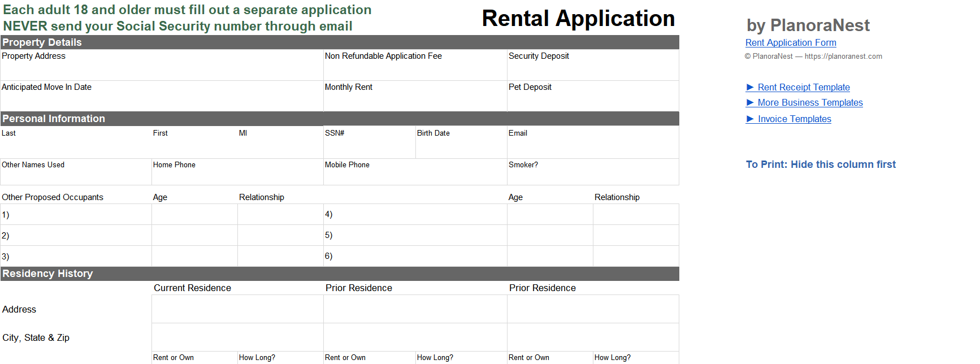Open the Invoice Templates link
The height and width of the screenshot is (364, 980).
pos(788,119)
